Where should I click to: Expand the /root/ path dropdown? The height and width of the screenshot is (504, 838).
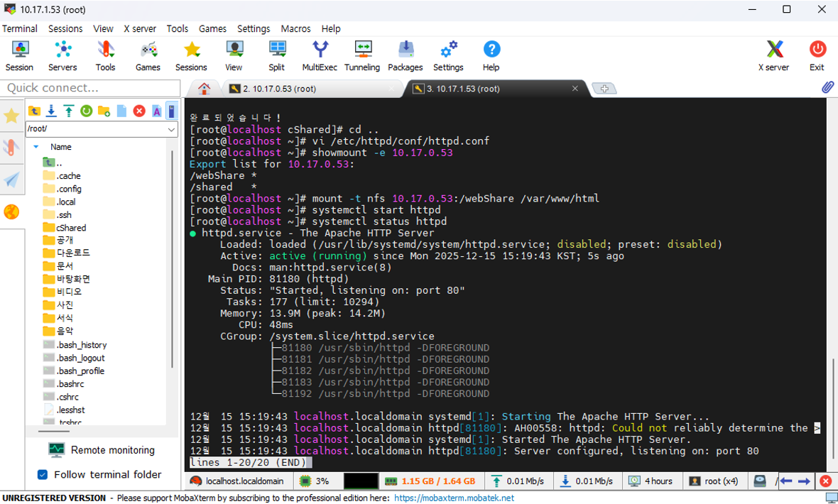171,129
